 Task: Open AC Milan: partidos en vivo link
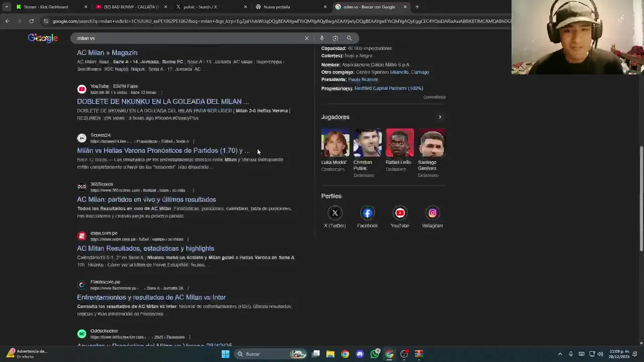(x=146, y=200)
